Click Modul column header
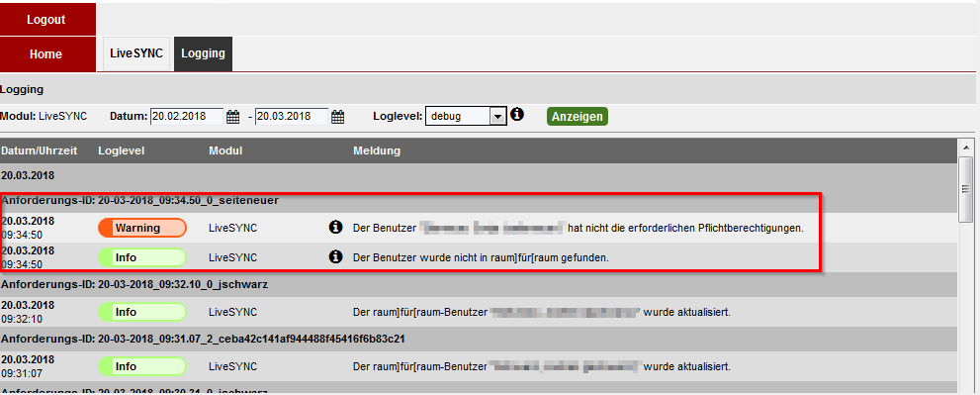Screen dimensions: 980x395 pyautogui.click(x=225, y=150)
